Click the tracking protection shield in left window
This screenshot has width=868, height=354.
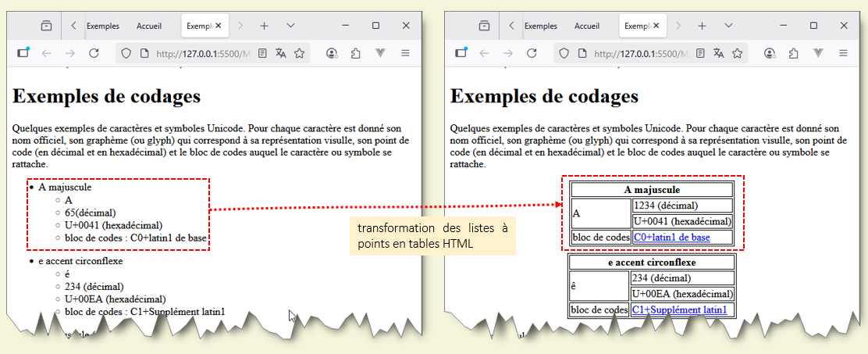(x=126, y=54)
